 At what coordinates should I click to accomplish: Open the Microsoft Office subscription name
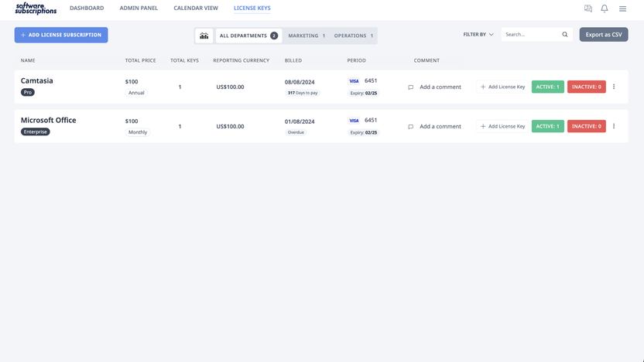click(x=49, y=120)
